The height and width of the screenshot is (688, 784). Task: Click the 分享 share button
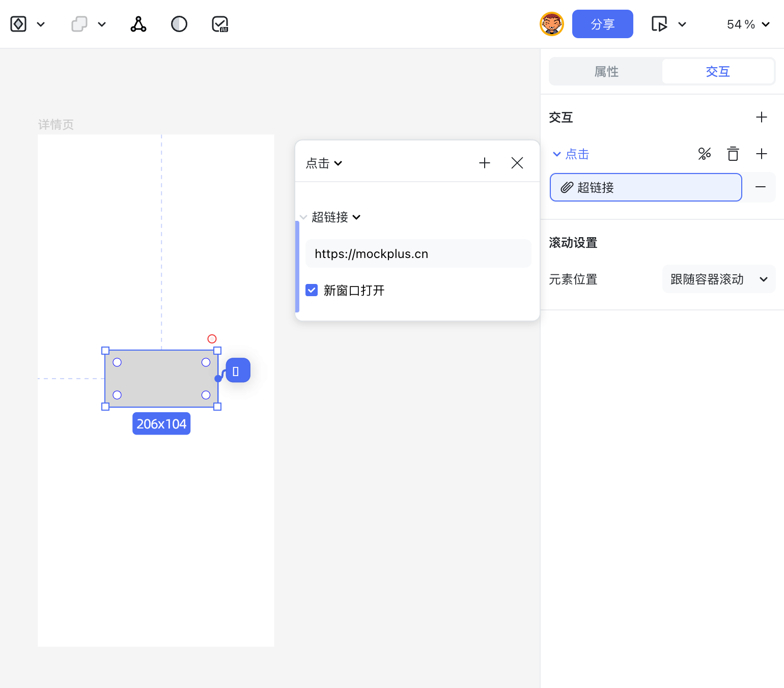point(603,24)
